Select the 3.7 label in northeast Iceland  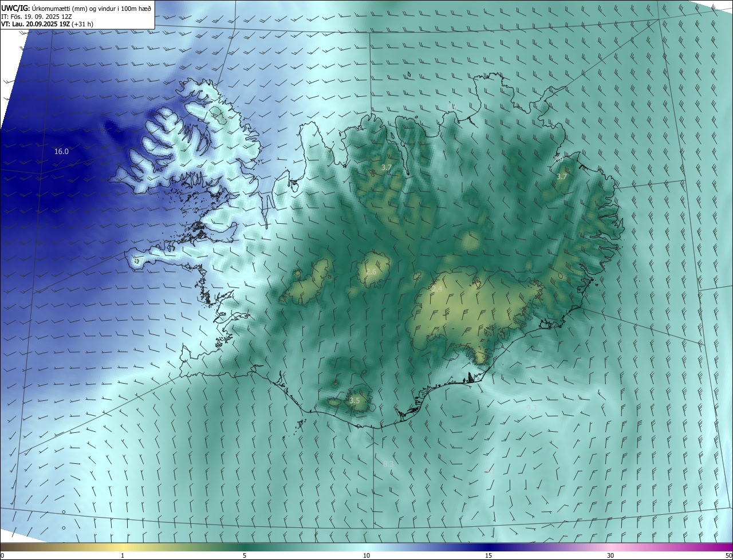point(562,177)
